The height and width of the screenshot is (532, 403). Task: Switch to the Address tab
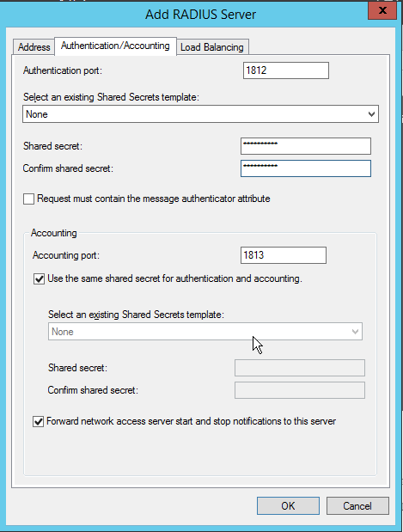[34, 46]
